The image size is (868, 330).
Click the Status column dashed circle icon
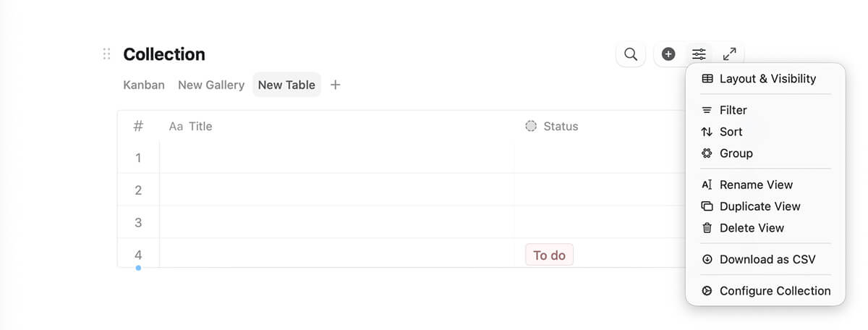531,126
